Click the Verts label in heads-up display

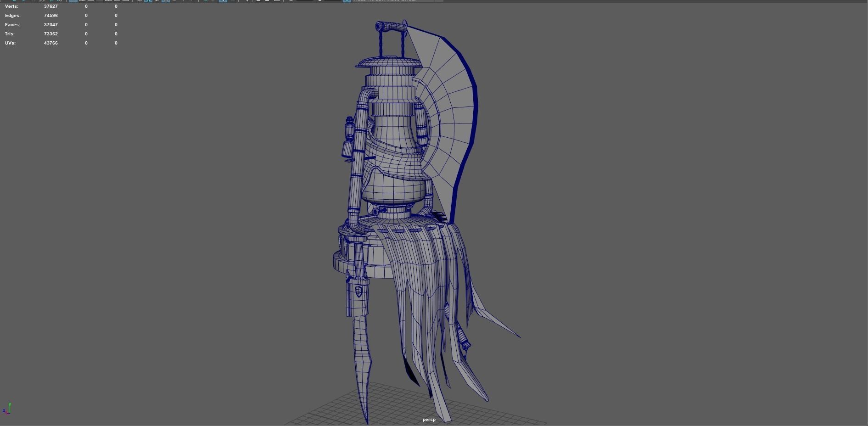pos(11,6)
